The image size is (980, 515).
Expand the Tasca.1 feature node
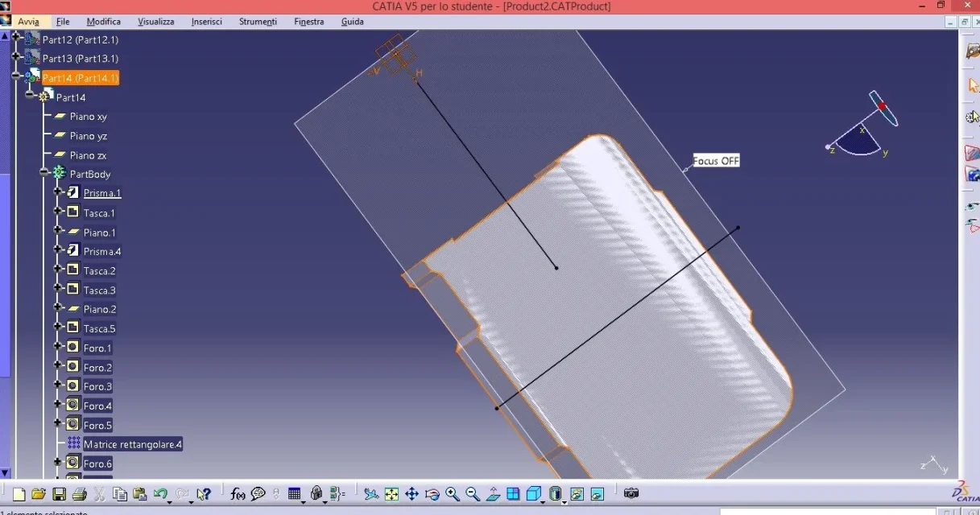tap(58, 212)
